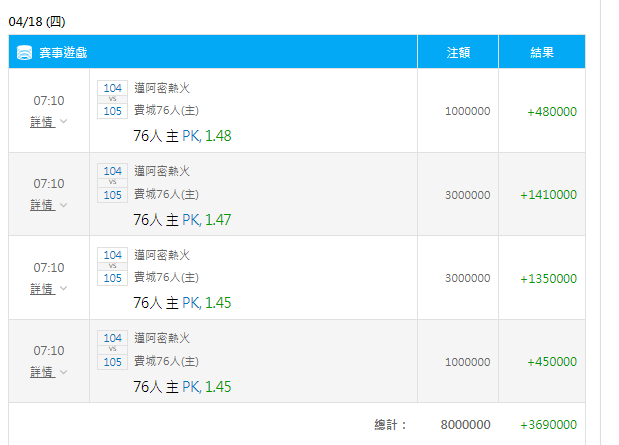
Task: Expand details chevron in the +450000 result row
Action: pos(63,372)
